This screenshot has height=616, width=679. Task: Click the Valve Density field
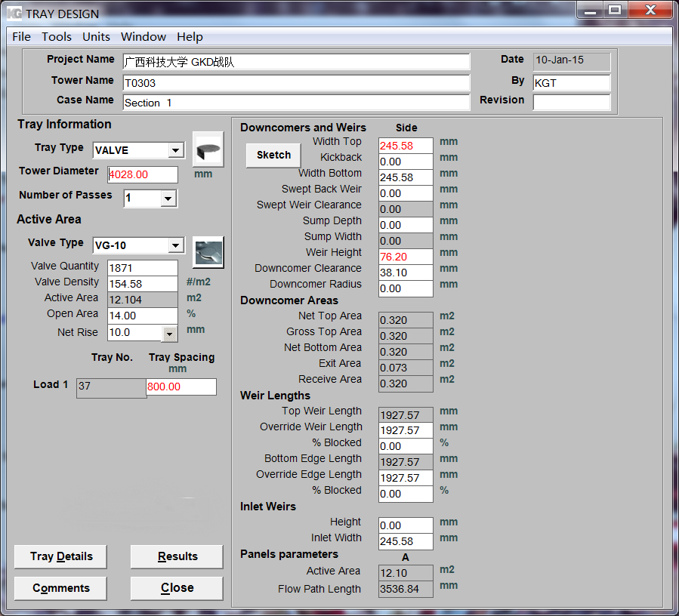coord(143,284)
